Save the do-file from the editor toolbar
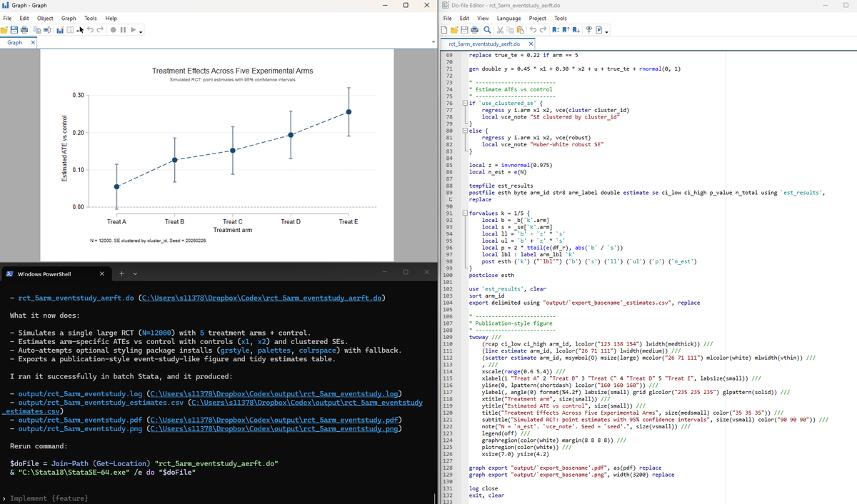857x504 pixels. click(464, 30)
